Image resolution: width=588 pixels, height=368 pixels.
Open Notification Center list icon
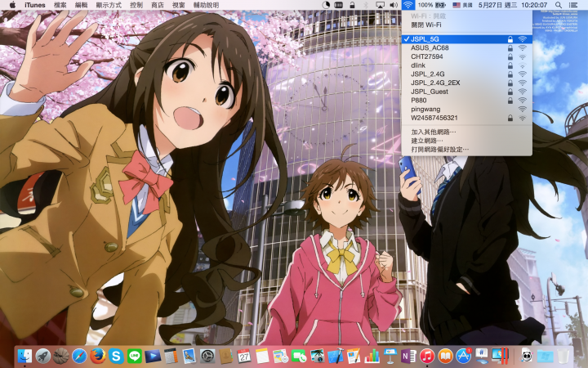pyautogui.click(x=573, y=5)
